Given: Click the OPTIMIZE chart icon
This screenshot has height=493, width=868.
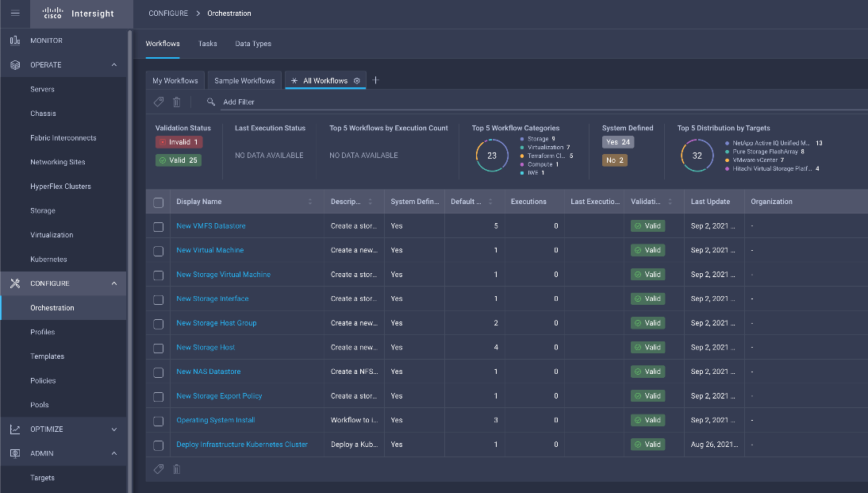Looking at the screenshot, I should tap(15, 429).
